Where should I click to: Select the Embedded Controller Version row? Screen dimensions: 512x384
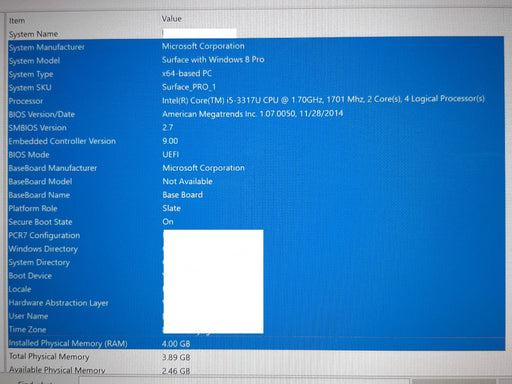point(256,141)
